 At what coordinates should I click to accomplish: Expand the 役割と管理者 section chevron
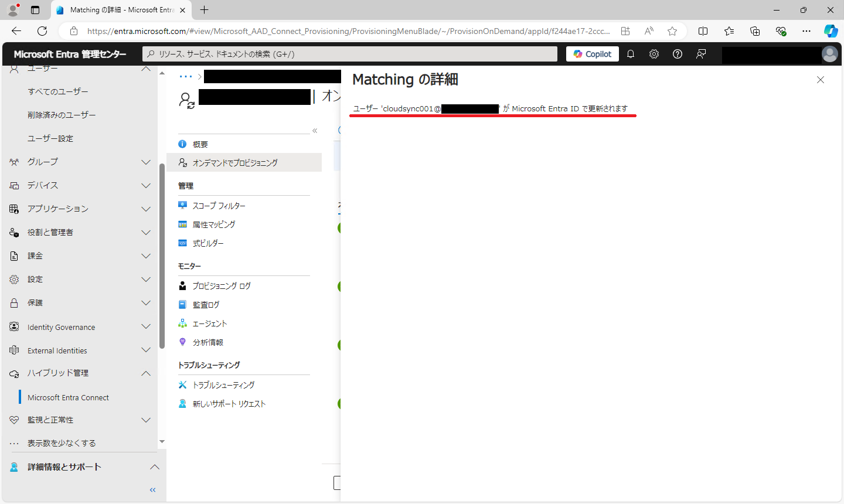click(x=146, y=232)
